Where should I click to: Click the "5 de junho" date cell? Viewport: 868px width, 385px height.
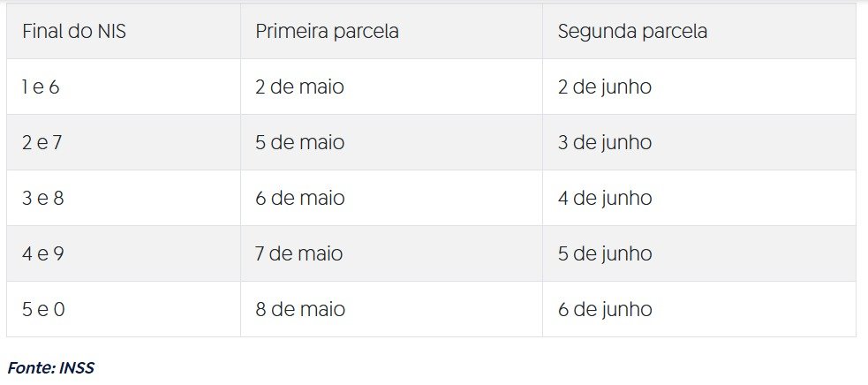[x=605, y=254]
